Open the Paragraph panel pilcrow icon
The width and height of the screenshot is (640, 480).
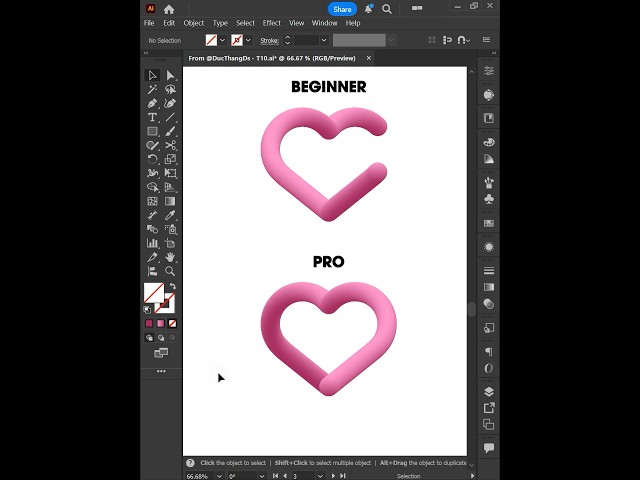pos(489,352)
